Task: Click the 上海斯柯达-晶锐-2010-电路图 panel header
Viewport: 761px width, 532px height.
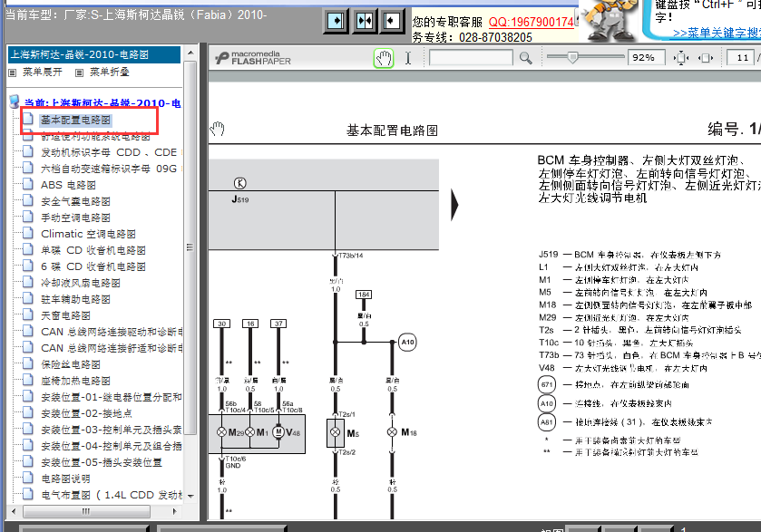Action: (x=94, y=54)
